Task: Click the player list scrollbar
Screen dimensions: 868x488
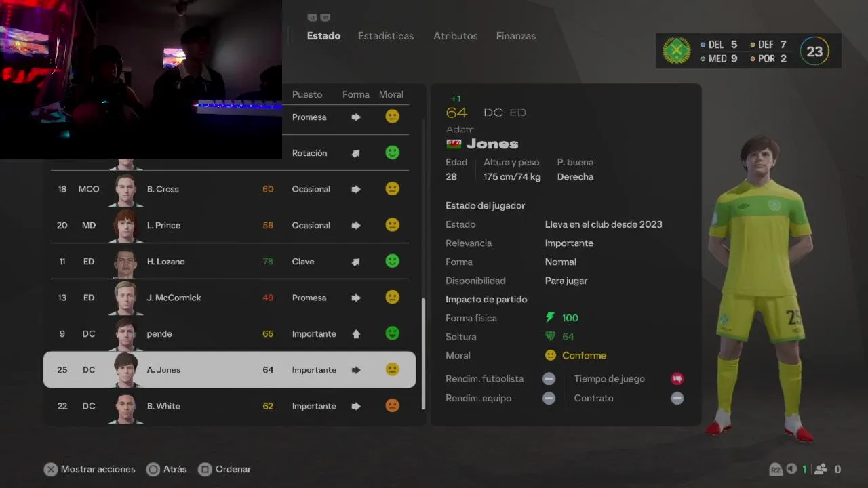Action: [x=424, y=354]
